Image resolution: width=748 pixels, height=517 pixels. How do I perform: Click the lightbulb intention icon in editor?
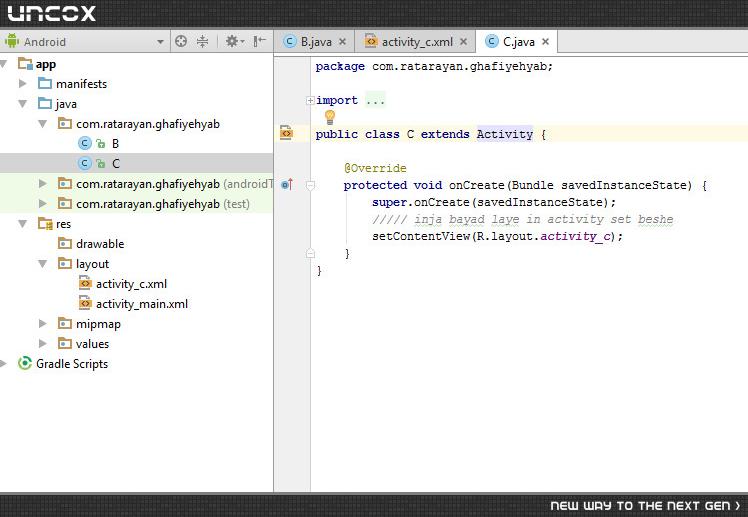[x=330, y=117]
